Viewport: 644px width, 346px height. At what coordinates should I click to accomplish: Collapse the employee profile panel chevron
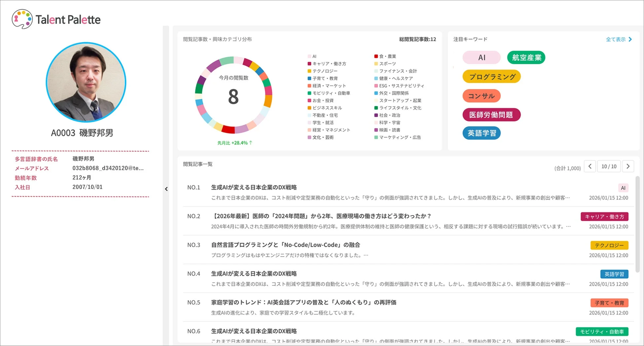[166, 189]
